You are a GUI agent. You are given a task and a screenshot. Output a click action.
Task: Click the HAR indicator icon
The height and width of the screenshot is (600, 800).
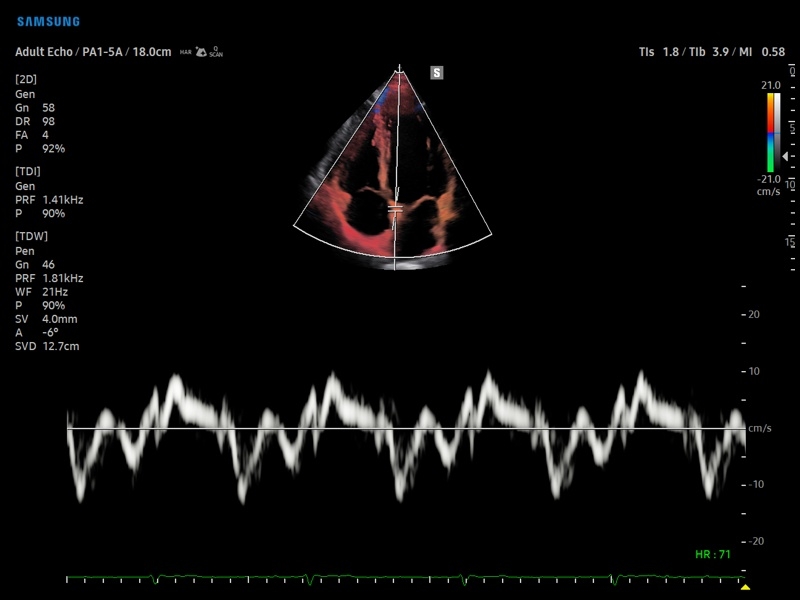(x=186, y=51)
